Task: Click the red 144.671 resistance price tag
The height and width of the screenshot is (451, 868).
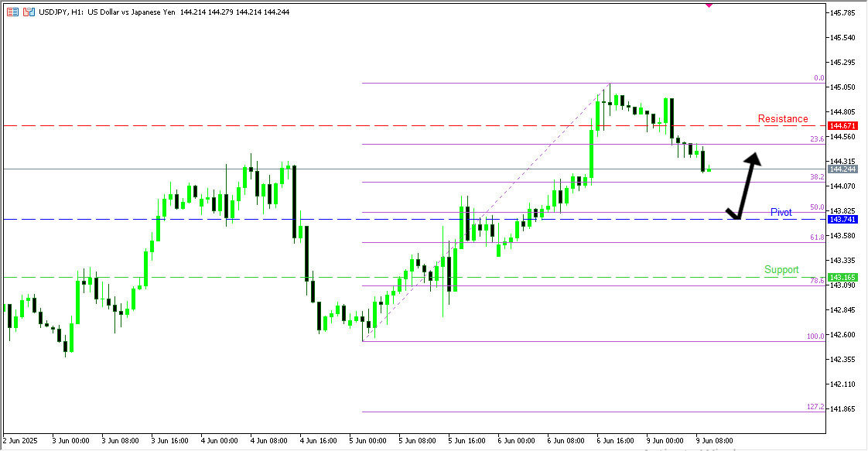Action: coord(841,125)
